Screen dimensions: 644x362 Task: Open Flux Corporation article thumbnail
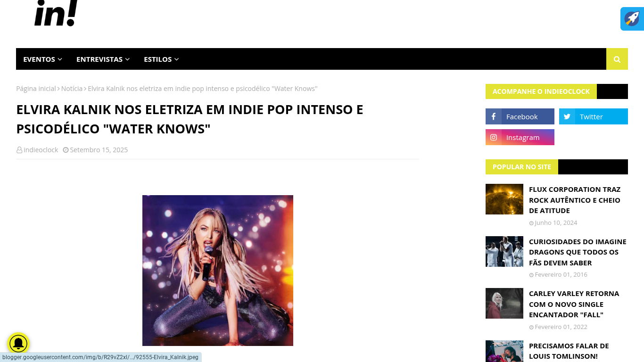click(504, 199)
